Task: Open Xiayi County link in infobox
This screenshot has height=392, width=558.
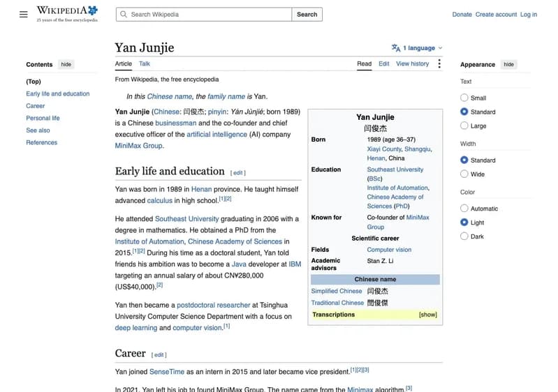Action: pyautogui.click(x=384, y=149)
